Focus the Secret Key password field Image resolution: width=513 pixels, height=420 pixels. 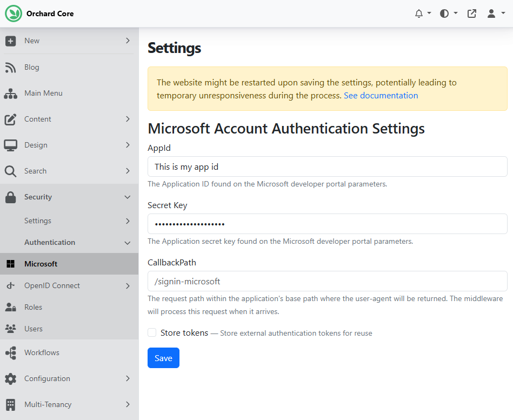(327, 224)
